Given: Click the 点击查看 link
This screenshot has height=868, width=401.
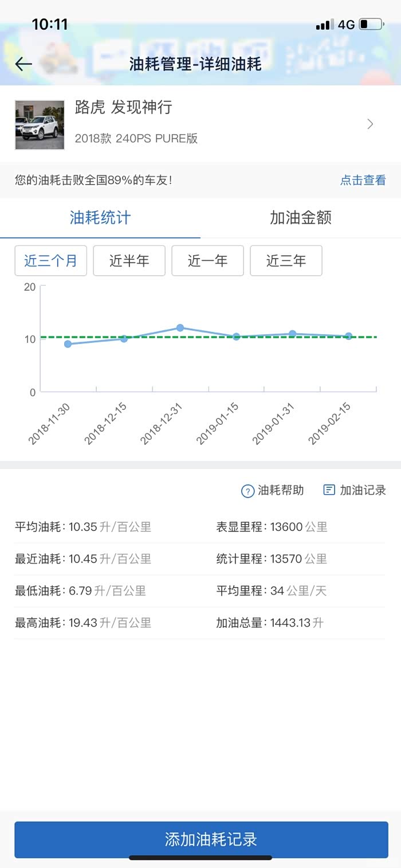Looking at the screenshot, I should pos(363,180).
